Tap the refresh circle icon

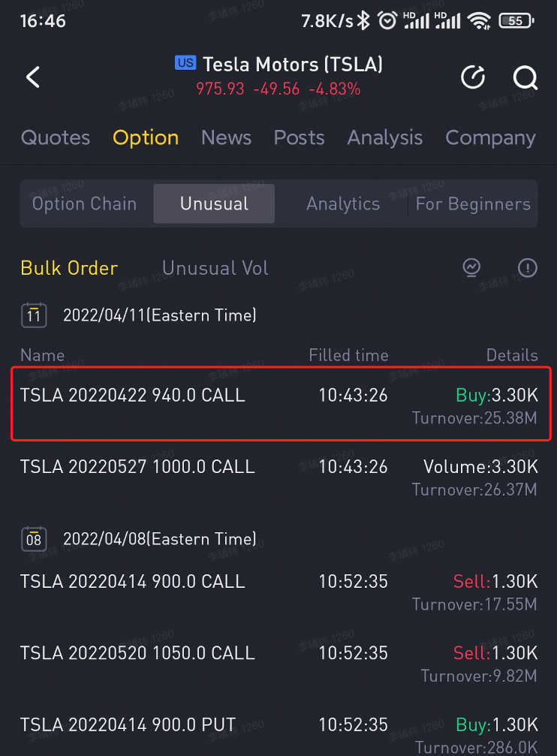click(473, 77)
